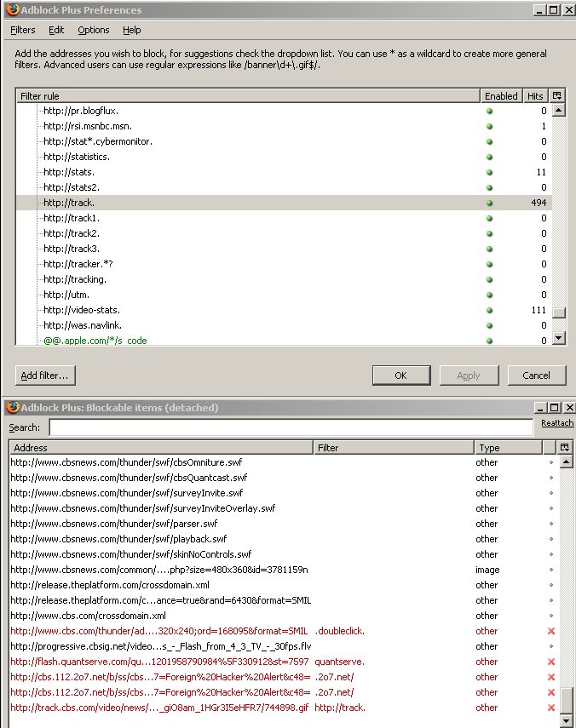
Task: Toggle enabled dot for http://was.navlink.
Action: click(489, 325)
